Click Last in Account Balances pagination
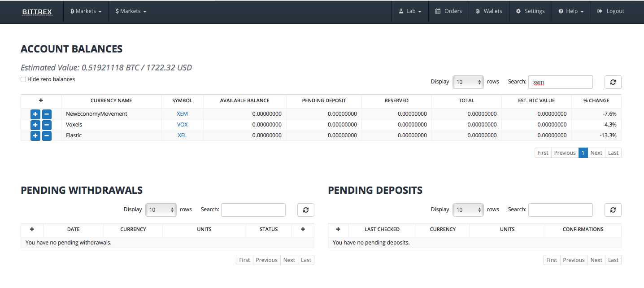The image size is (644, 288). [x=613, y=153]
